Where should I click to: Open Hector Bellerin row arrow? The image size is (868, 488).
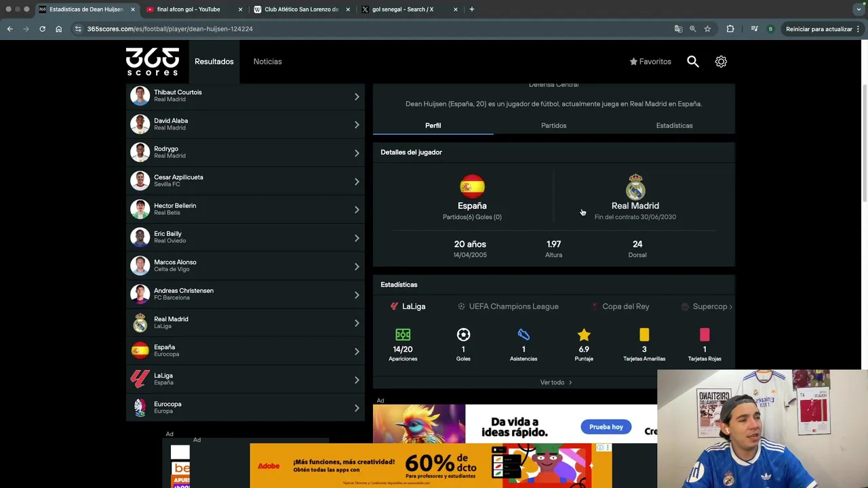[357, 209]
